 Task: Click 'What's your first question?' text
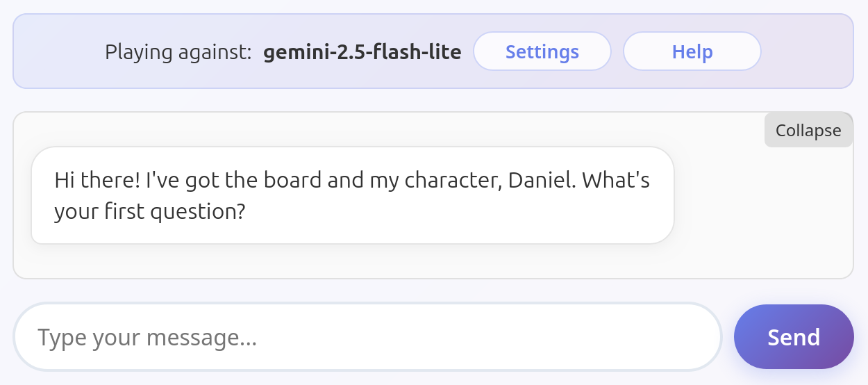pyautogui.click(x=352, y=195)
